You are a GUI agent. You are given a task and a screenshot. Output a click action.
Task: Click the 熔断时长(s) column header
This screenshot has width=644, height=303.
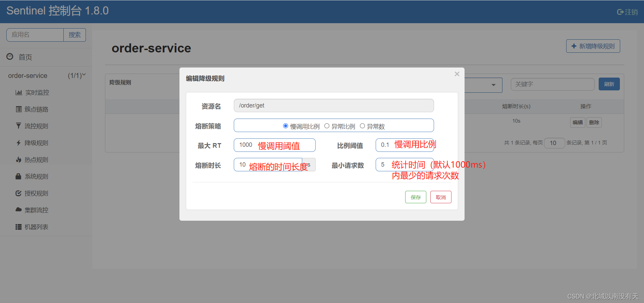516,106
